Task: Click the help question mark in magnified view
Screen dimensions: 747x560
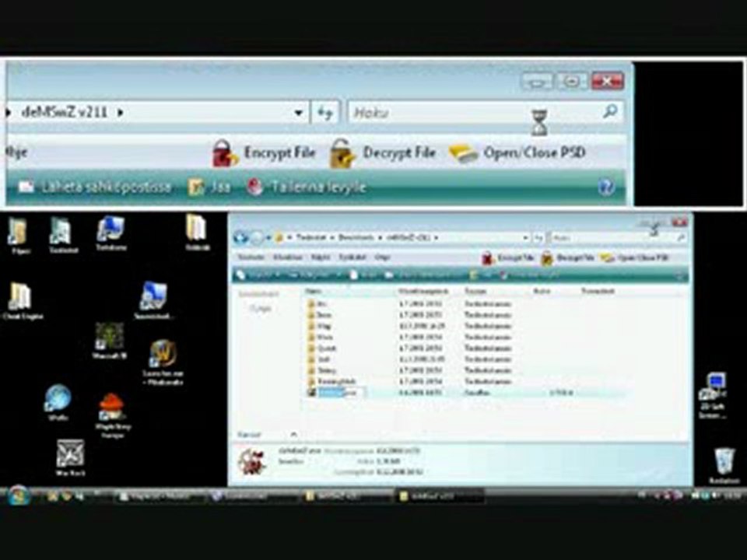Action: (x=606, y=187)
